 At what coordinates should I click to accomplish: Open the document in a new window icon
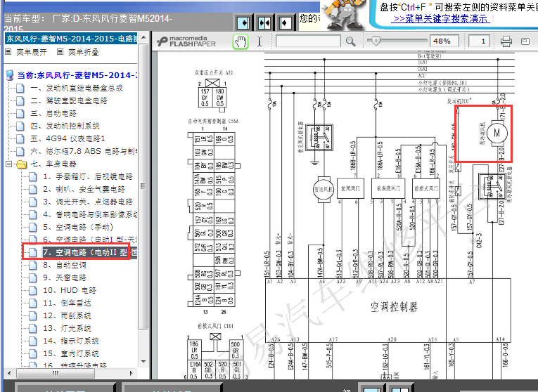525,41
